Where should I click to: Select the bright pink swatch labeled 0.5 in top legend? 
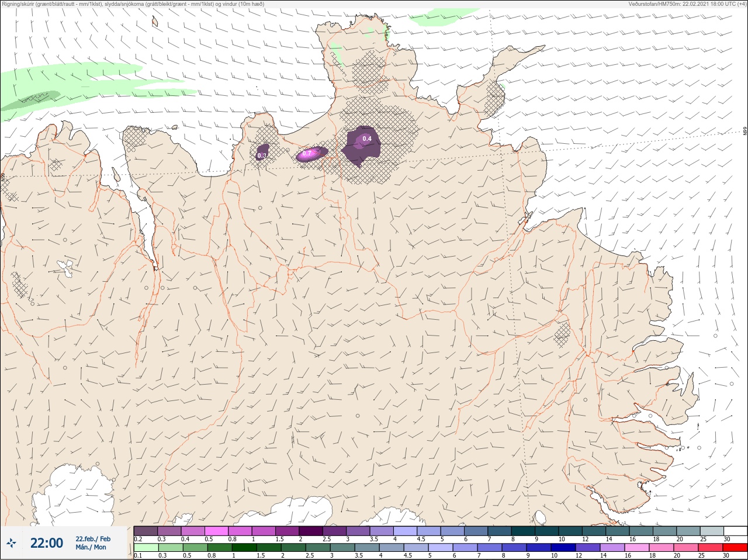point(216,531)
